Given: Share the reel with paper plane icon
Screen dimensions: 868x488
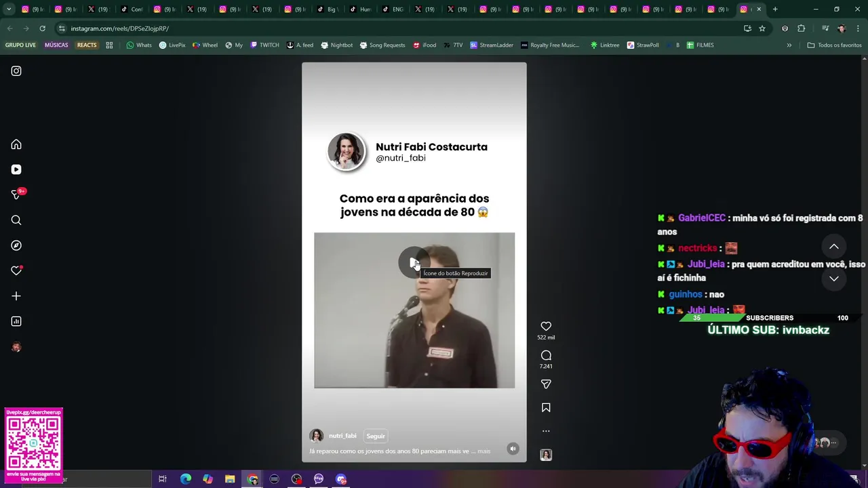Looking at the screenshot, I should click(546, 384).
